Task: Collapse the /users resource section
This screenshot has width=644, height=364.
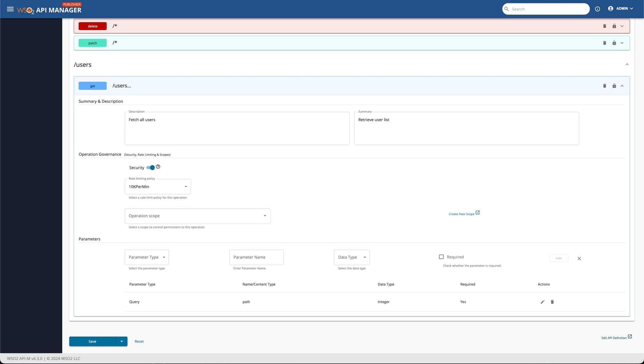Action: coord(627,64)
